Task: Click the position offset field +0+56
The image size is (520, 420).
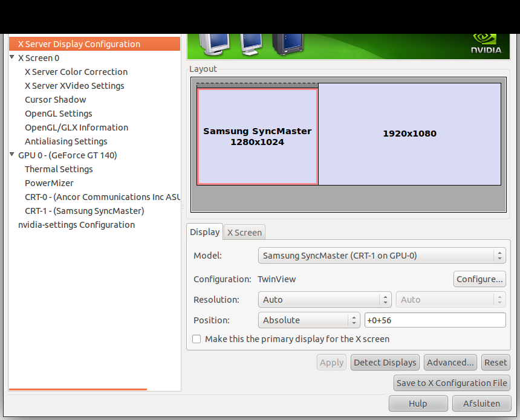Action: click(435, 320)
